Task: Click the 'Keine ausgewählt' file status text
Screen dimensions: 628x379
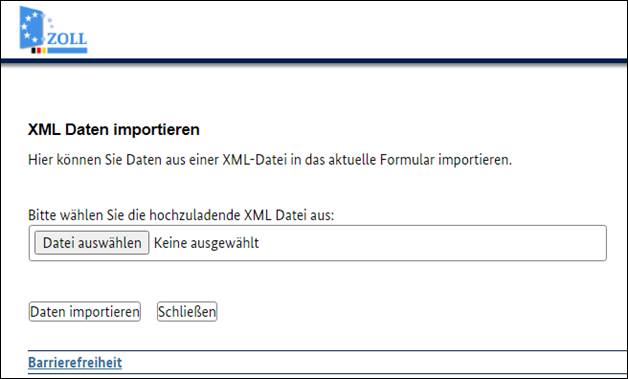Action: [206, 243]
